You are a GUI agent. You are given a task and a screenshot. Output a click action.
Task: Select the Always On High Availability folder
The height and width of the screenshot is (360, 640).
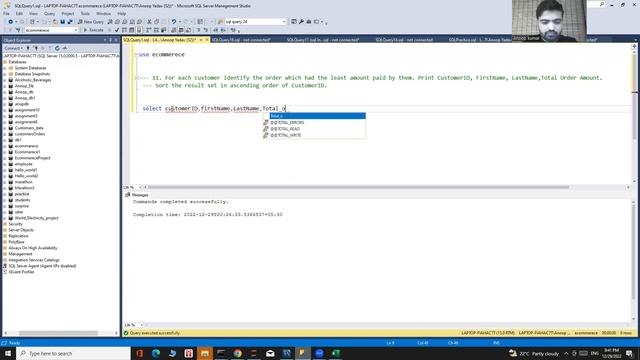click(33, 248)
